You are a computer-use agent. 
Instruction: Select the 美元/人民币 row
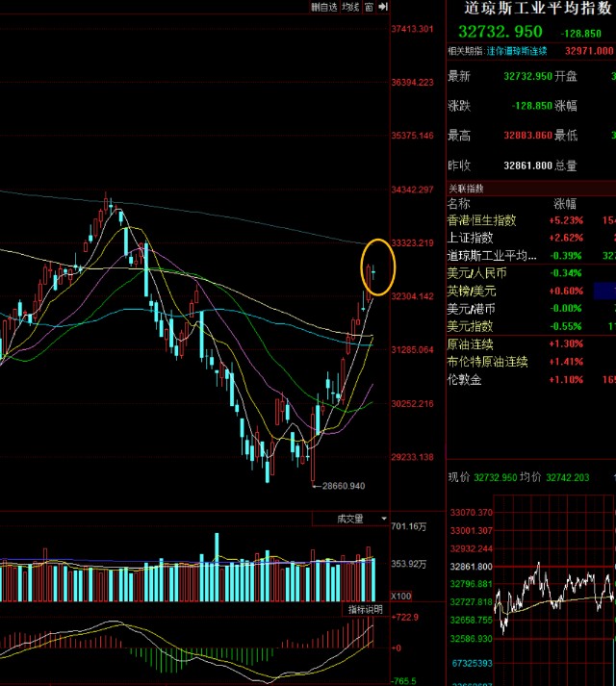pos(531,273)
